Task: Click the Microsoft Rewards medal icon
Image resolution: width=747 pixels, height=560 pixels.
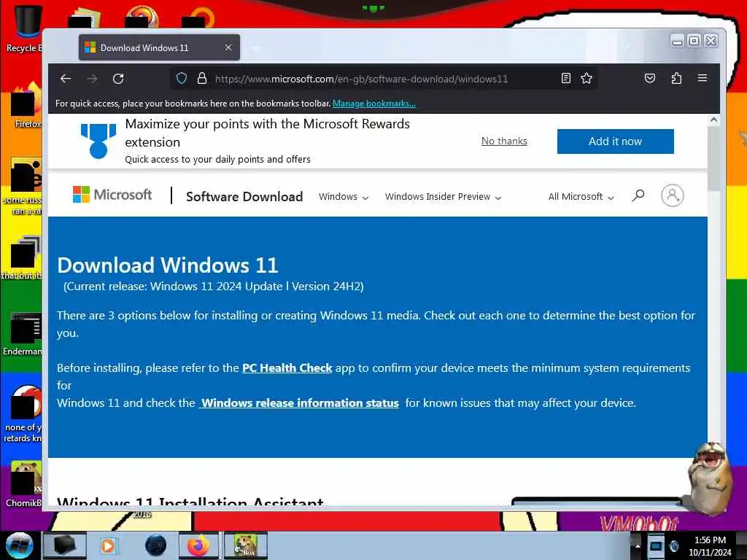Action: point(98,141)
